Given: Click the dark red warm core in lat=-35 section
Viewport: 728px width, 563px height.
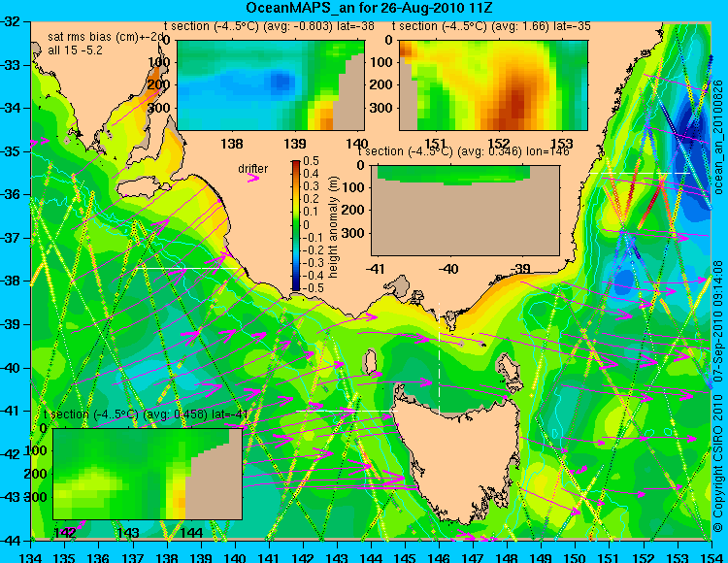Looking at the screenshot, I should point(516,105).
